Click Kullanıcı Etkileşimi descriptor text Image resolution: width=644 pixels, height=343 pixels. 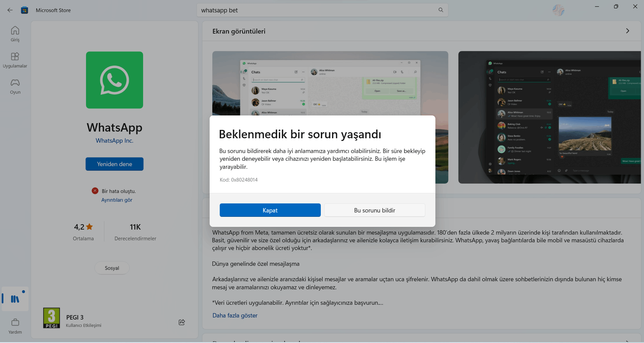(84, 325)
